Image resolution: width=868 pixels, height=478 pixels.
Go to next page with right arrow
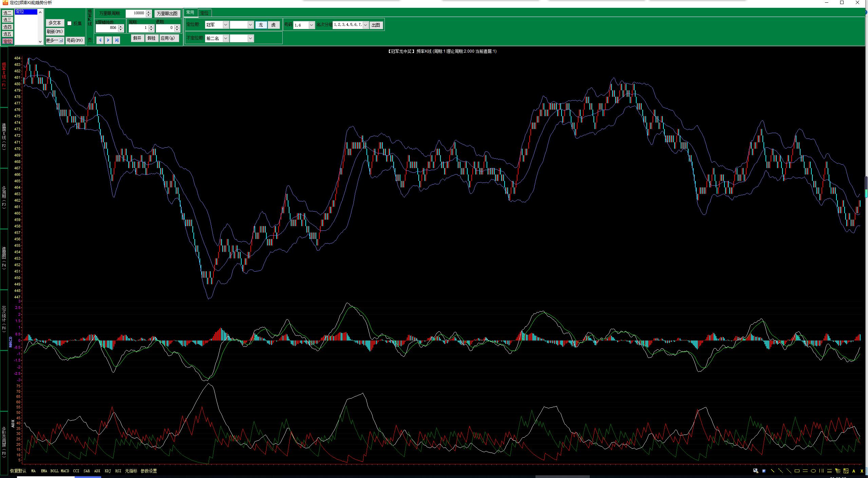[108, 40]
